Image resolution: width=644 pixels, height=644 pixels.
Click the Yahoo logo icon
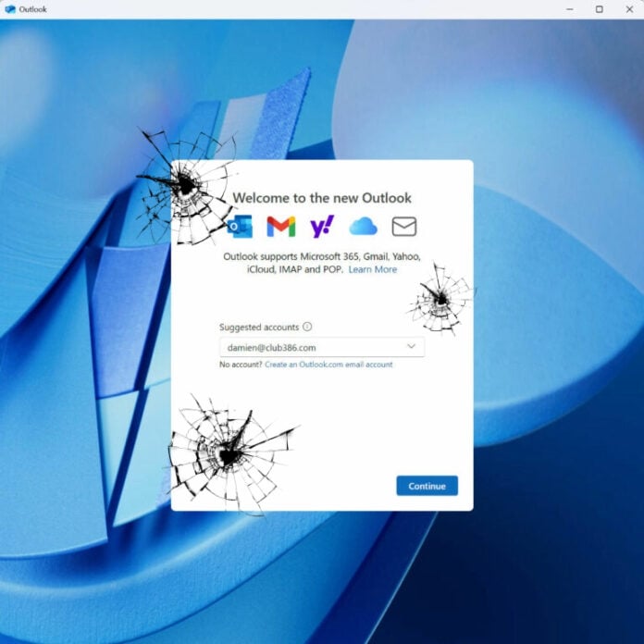click(322, 227)
